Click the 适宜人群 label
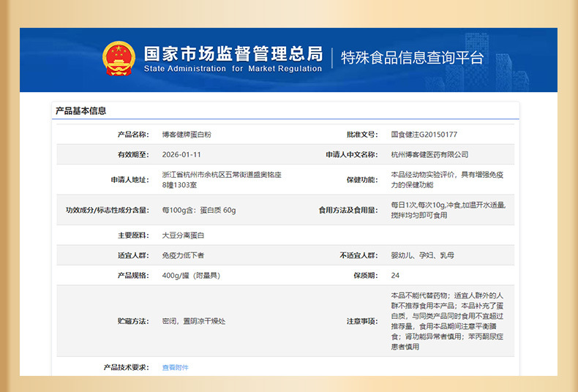The width and height of the screenshot is (578, 392). pyautogui.click(x=133, y=255)
